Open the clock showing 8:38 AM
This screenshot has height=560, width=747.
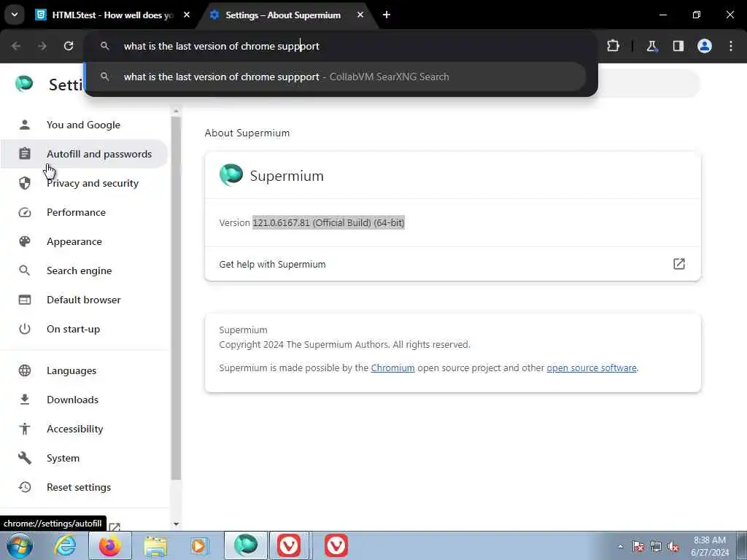point(710,546)
